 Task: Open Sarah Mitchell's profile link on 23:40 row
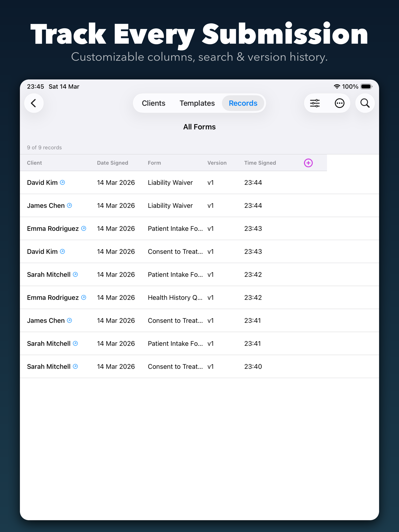pyautogui.click(x=75, y=366)
